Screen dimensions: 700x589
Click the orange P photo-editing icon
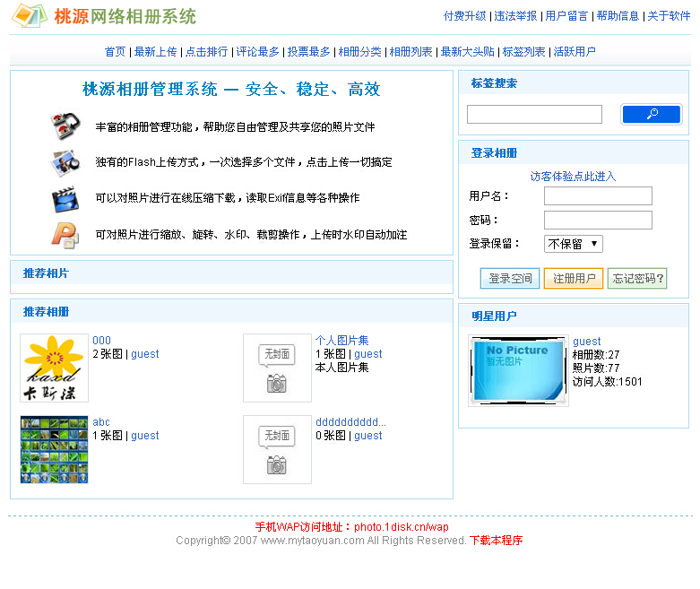[x=65, y=235]
